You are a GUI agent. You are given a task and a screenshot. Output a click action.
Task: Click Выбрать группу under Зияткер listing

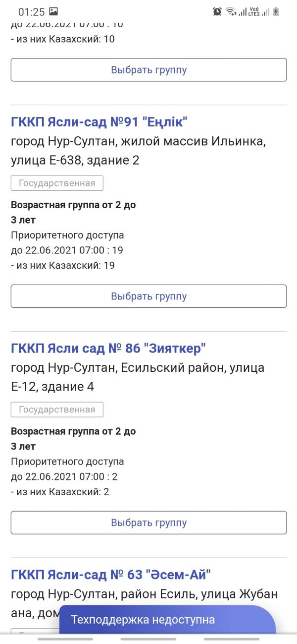tap(149, 523)
